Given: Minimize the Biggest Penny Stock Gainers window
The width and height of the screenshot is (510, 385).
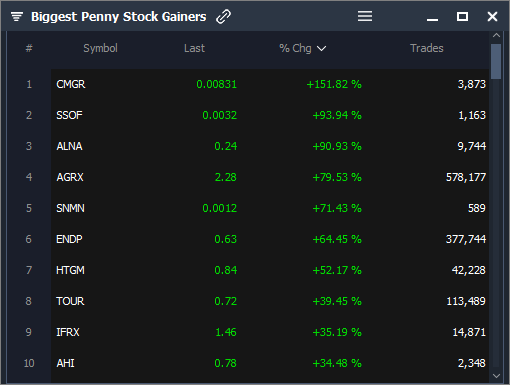Looking at the screenshot, I should pyautogui.click(x=432, y=20).
